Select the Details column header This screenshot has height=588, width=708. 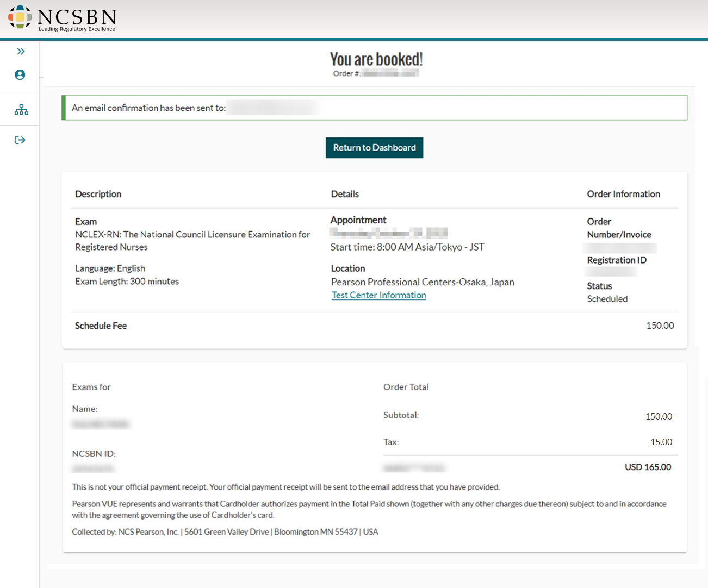click(345, 194)
